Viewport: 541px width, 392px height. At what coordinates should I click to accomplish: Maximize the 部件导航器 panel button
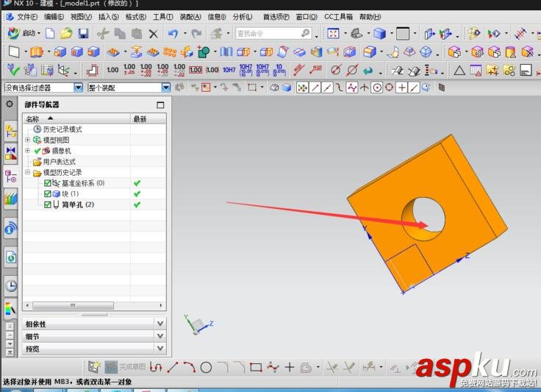pos(160,104)
